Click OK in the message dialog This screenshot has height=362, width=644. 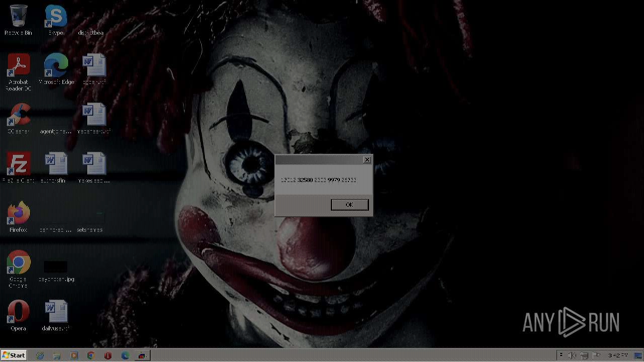350,205
